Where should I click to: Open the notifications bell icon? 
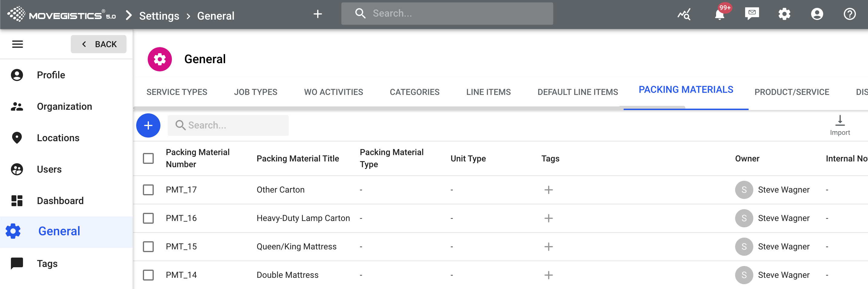719,15
